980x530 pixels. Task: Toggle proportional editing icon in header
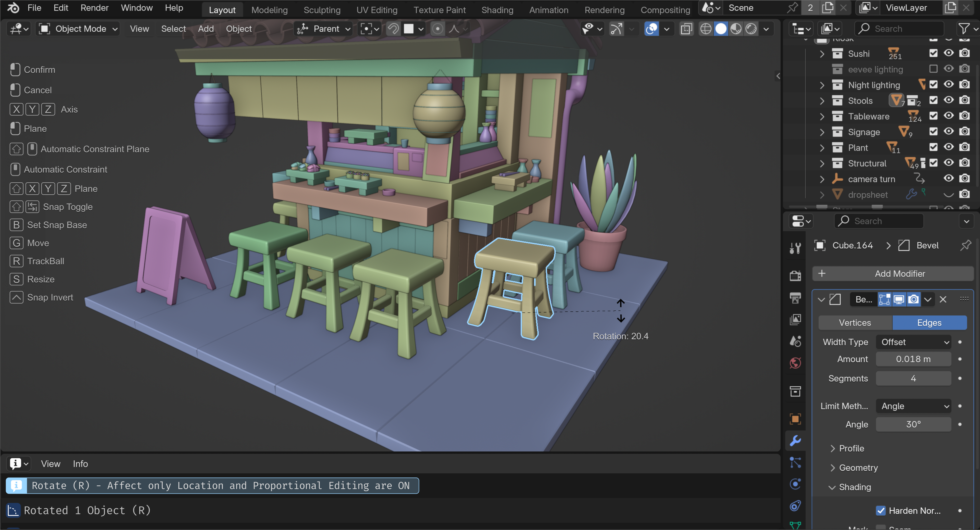pos(438,29)
